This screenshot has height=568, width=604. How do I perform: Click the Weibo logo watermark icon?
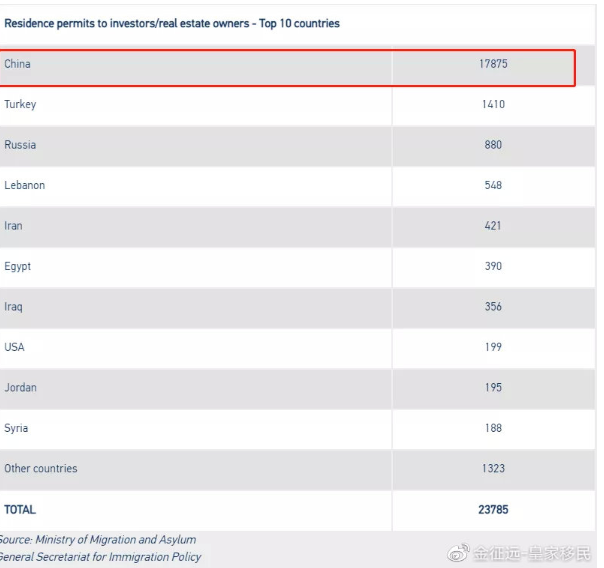[458, 552]
